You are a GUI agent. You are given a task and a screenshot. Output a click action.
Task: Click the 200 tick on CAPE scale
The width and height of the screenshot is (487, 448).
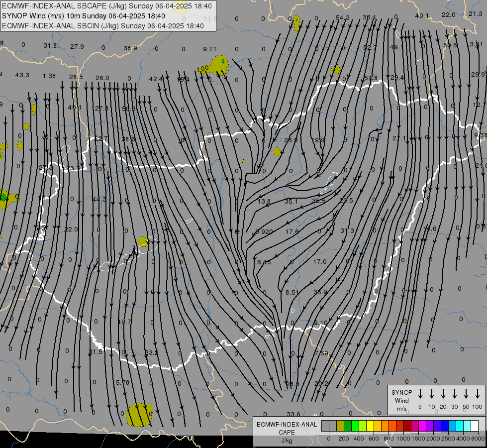coord(344,439)
